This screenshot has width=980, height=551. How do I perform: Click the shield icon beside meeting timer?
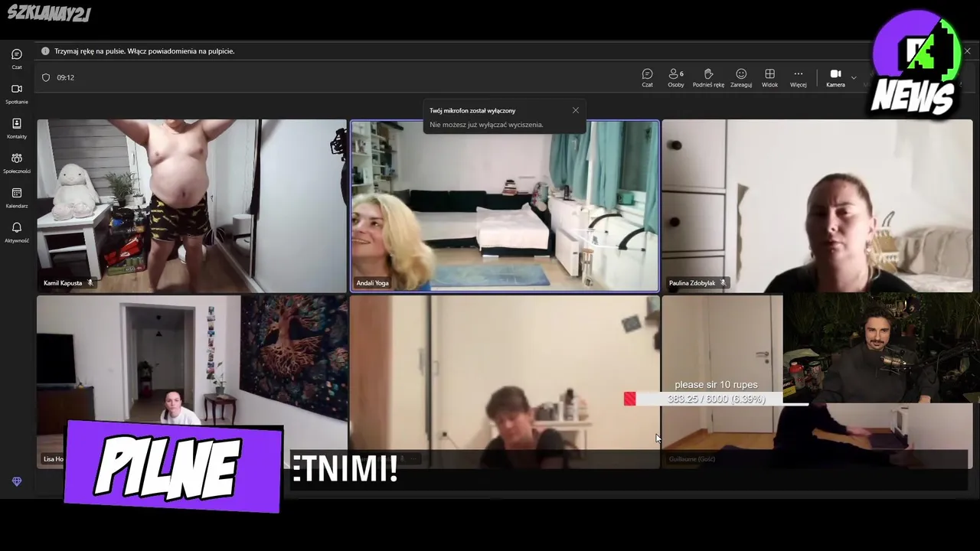46,77
